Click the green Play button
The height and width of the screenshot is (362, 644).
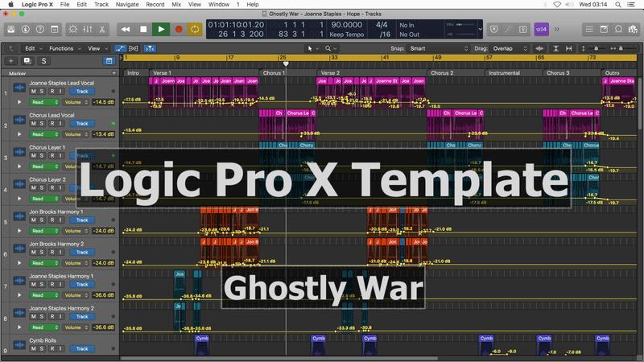point(161,29)
